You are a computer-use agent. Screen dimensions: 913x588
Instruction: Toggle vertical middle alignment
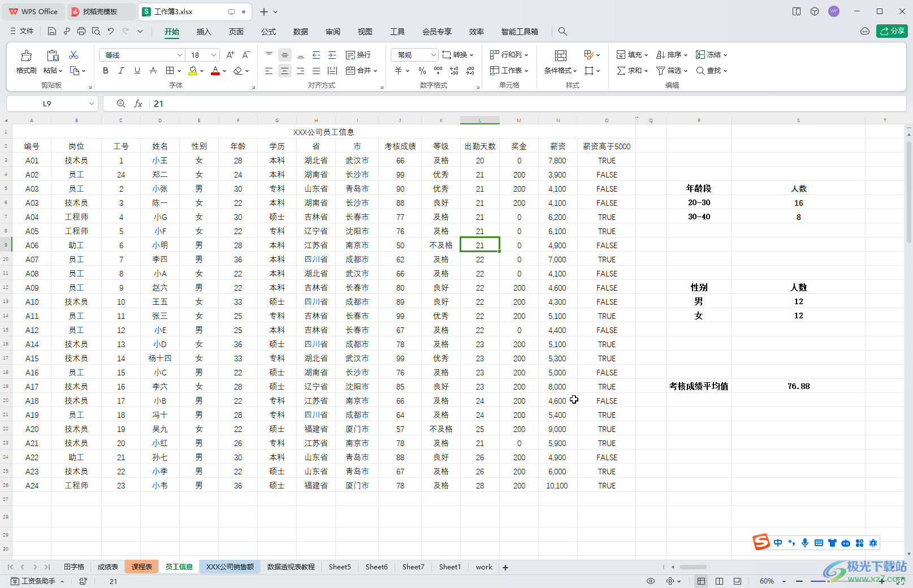pos(285,55)
